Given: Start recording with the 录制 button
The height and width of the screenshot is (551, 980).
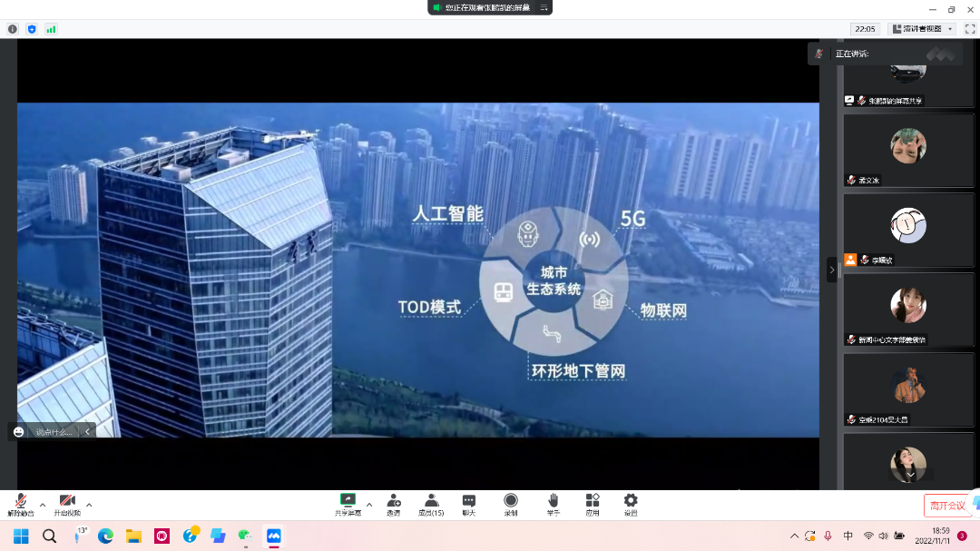Looking at the screenshot, I should tap(511, 504).
